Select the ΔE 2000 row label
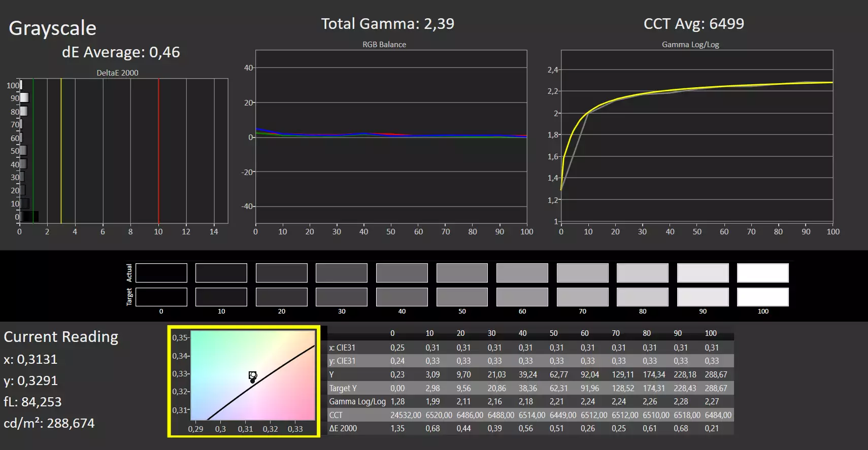 343,428
